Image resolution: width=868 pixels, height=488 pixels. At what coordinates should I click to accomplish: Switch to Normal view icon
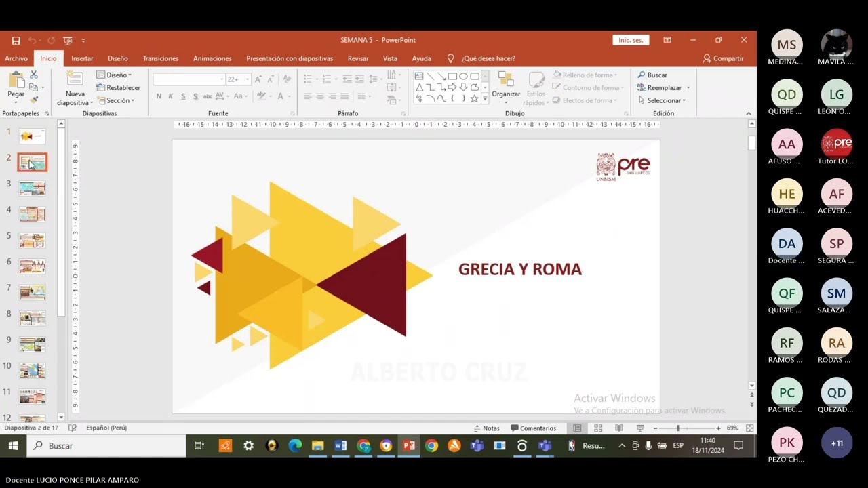tap(577, 428)
